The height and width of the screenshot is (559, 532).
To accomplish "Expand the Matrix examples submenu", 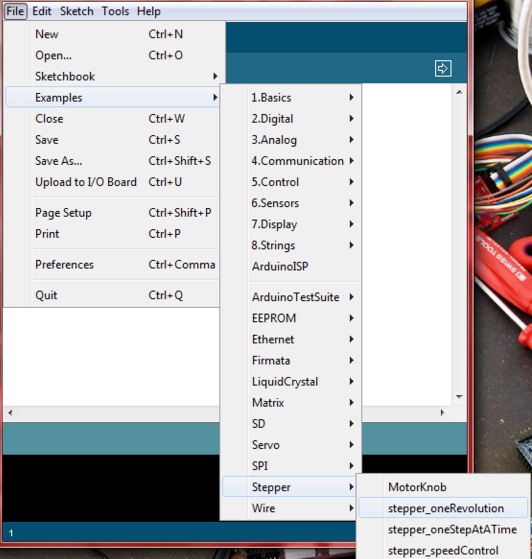I will pyautogui.click(x=291, y=402).
